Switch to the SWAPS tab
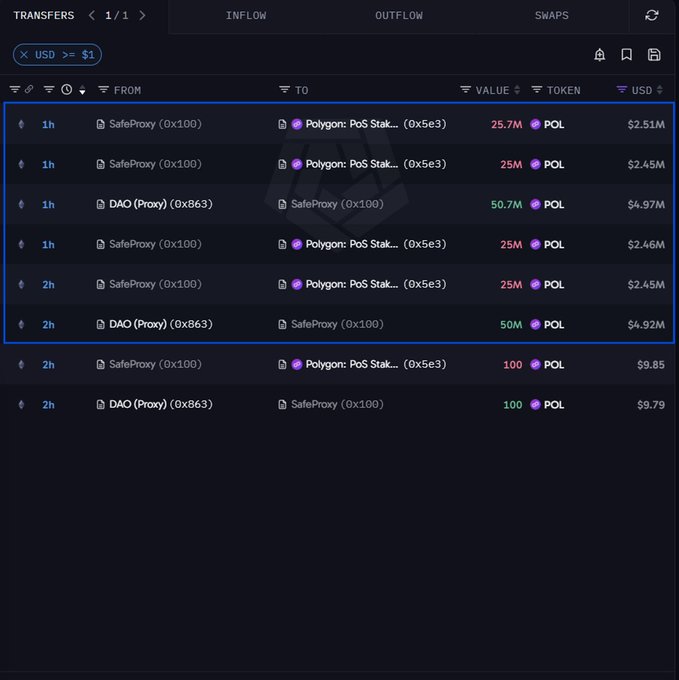The height and width of the screenshot is (680, 679). [552, 16]
